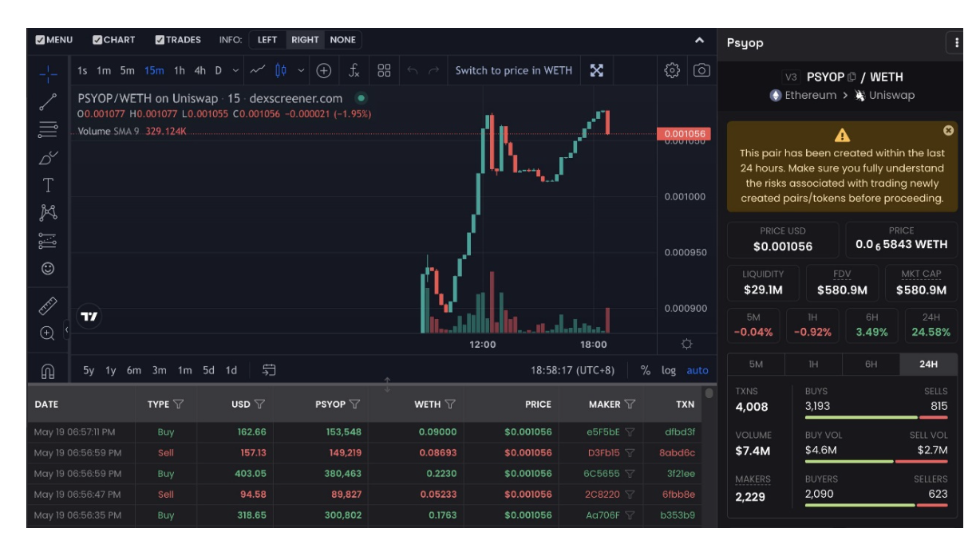Open the USD column filter
Image resolution: width=980 pixels, height=544 pixels.
[x=259, y=404]
